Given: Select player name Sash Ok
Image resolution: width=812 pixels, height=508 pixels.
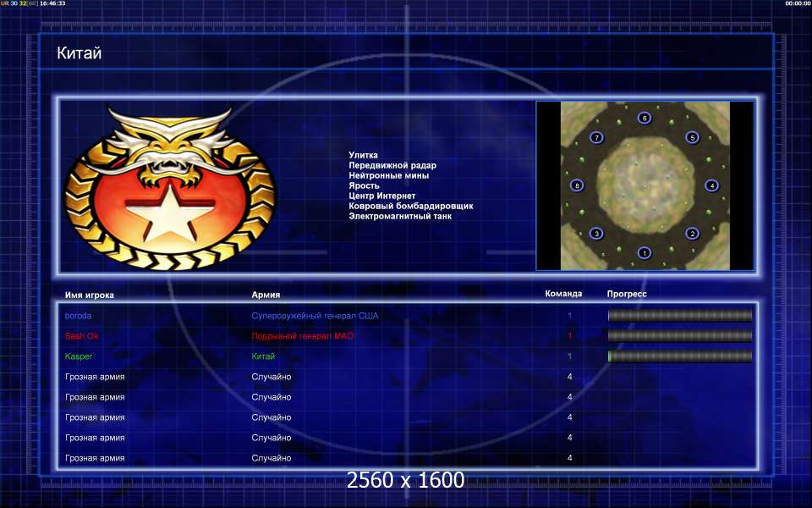Looking at the screenshot, I should tap(82, 336).
